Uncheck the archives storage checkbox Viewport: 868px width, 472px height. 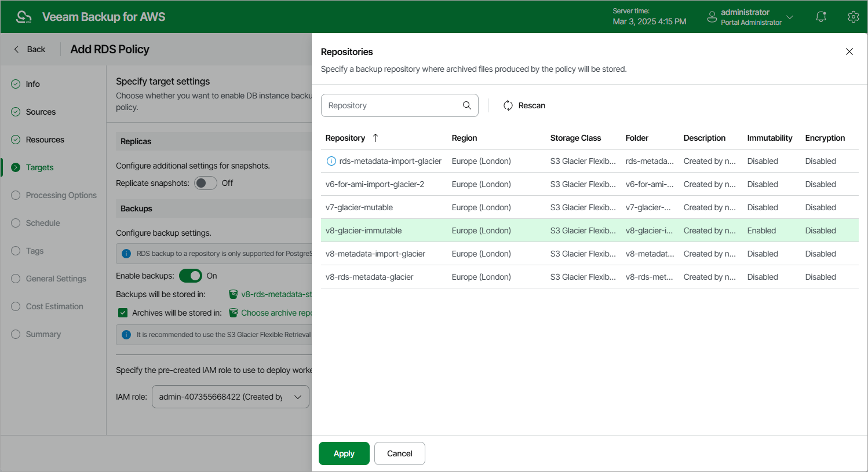pos(123,313)
